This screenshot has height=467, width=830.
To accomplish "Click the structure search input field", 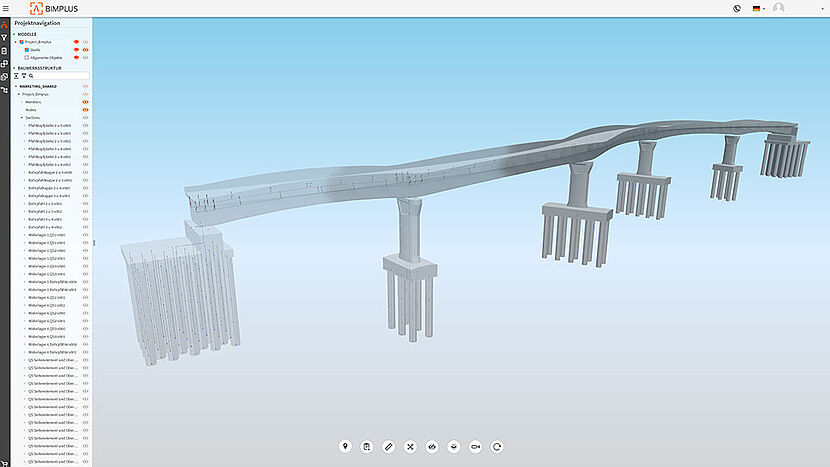I will point(62,76).
